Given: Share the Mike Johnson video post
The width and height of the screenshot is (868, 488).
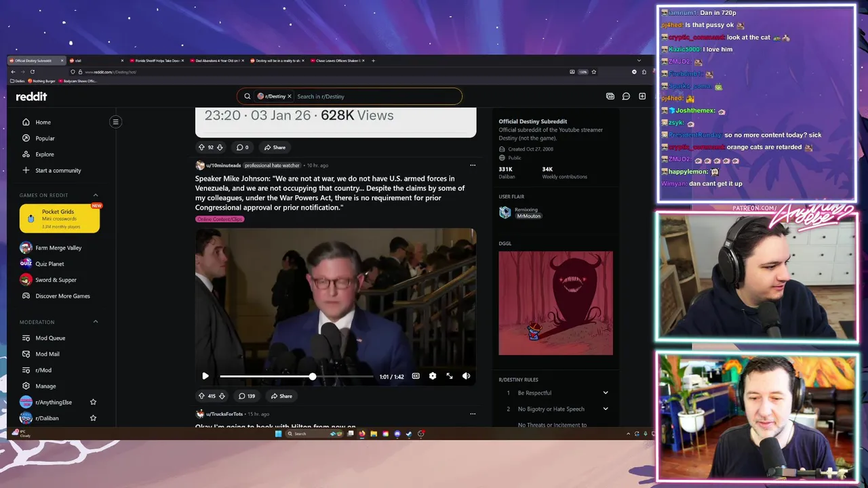Looking at the screenshot, I should (281, 396).
